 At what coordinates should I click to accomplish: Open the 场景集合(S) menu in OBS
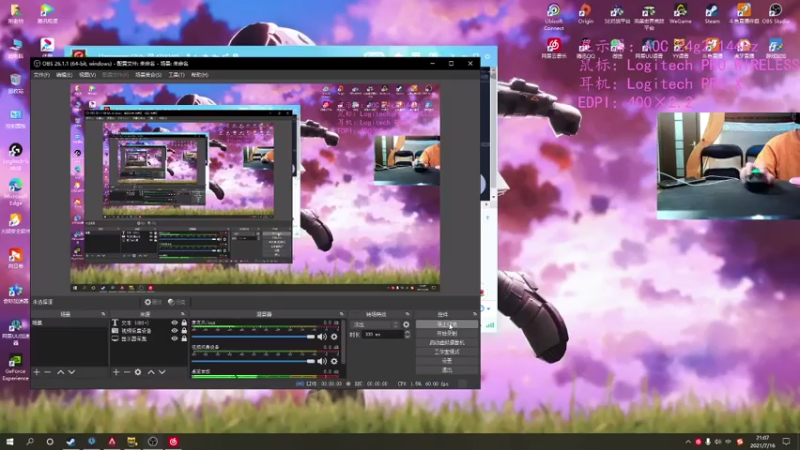point(148,75)
